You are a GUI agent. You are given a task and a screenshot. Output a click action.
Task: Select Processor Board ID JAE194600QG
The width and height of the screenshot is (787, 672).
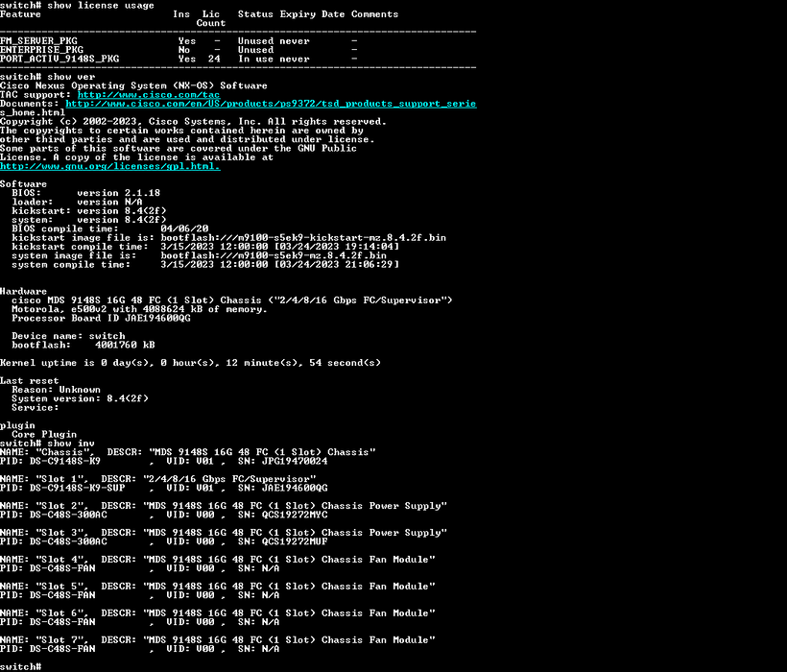[101, 318]
